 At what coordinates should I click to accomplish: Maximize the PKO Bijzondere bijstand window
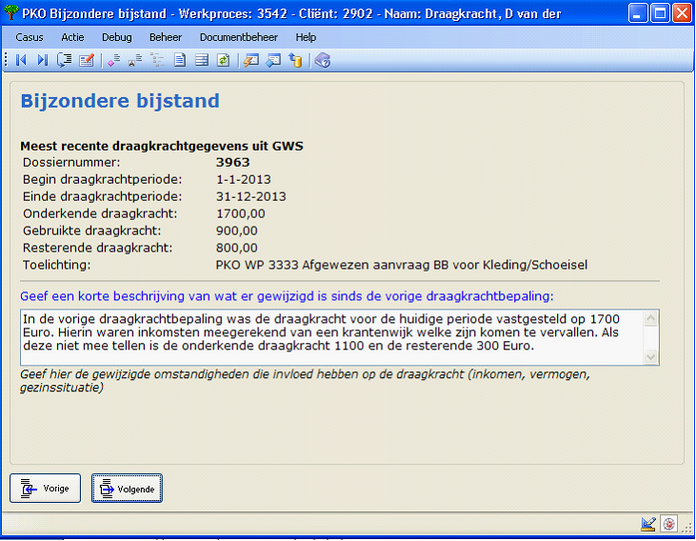click(x=660, y=13)
